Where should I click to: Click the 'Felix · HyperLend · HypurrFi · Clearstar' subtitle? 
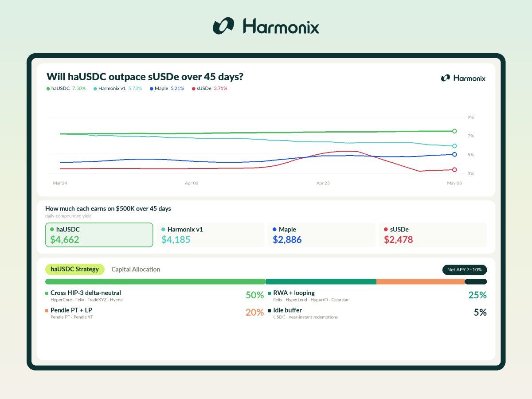tap(311, 300)
